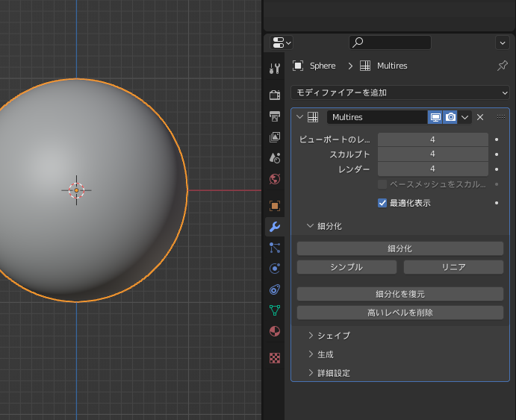The image size is (516, 420).
Task: Open the editor type dropdown
Action: [282, 43]
